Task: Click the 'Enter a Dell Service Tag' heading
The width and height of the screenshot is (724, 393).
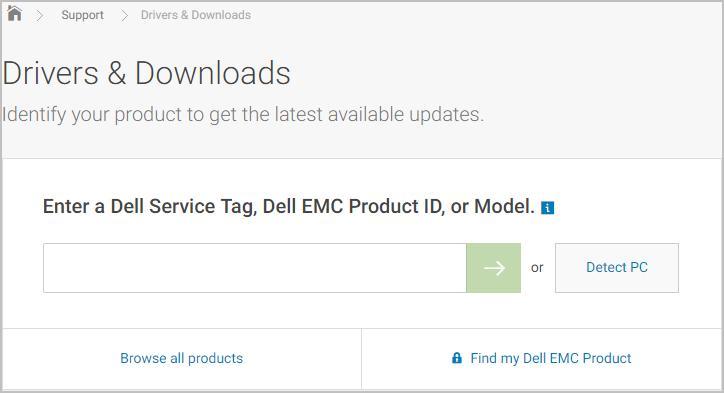Action: [289, 206]
